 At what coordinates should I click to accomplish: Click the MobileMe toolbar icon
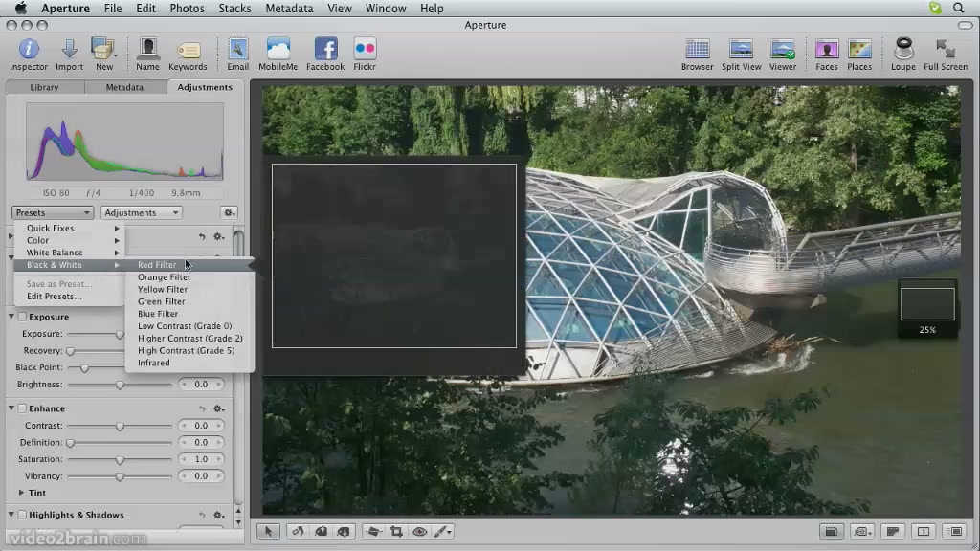[x=278, y=50]
